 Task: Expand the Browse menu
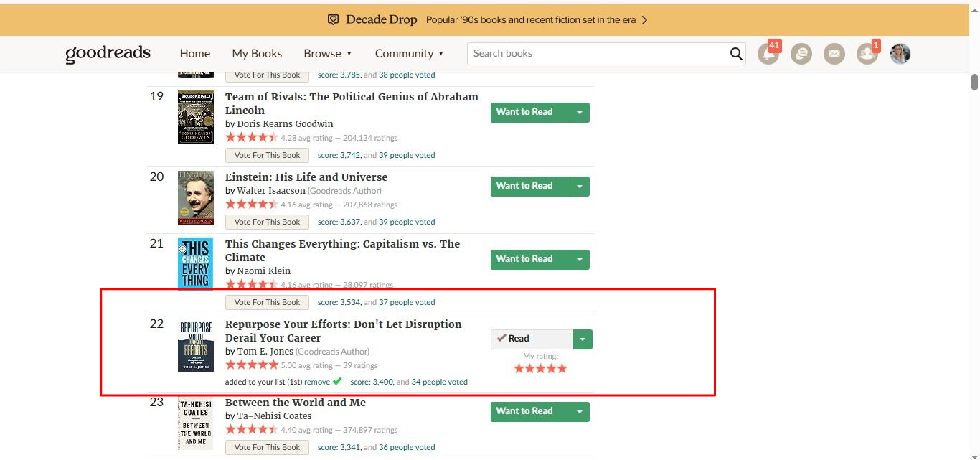(x=328, y=54)
